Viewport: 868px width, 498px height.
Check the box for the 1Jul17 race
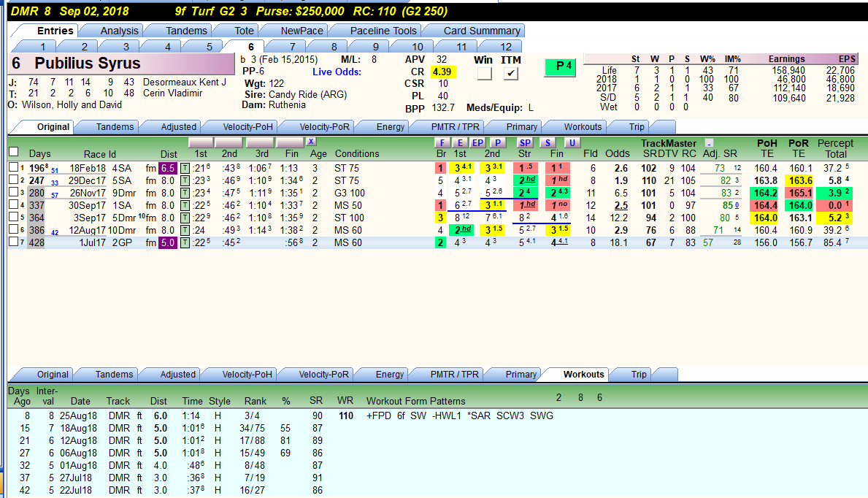(14, 242)
